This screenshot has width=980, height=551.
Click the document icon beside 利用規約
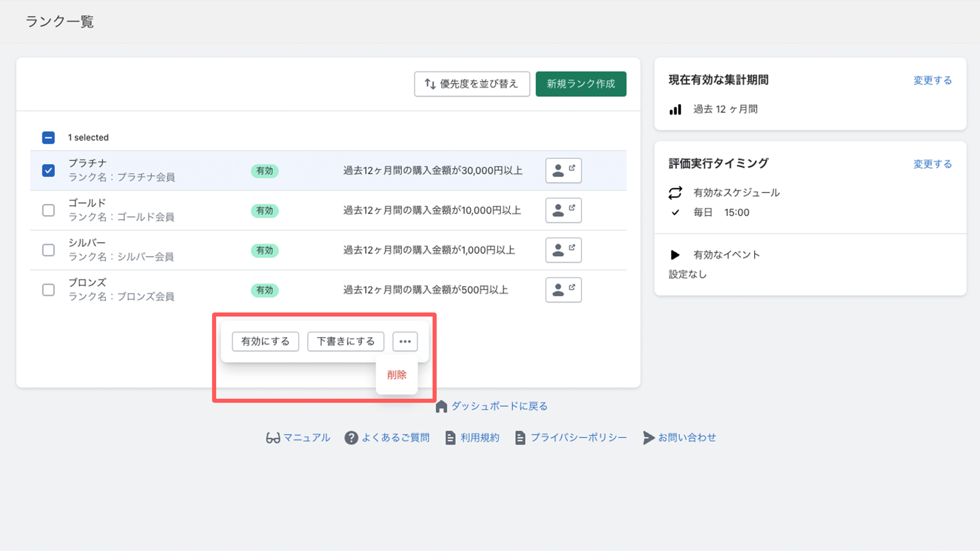click(x=450, y=438)
